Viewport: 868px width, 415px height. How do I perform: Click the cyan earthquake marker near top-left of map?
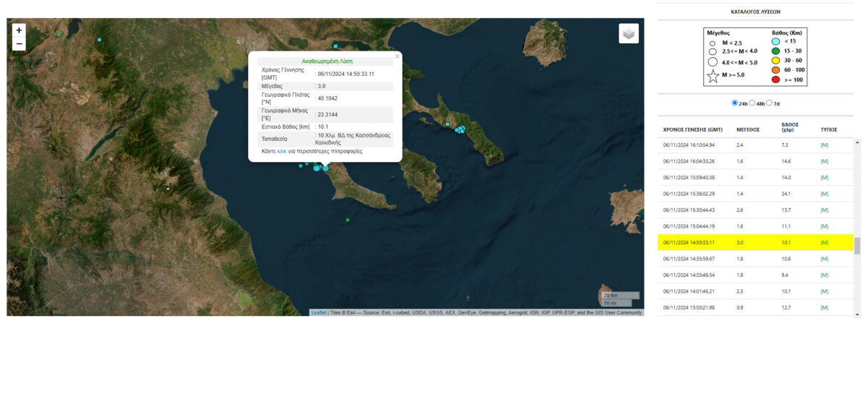[100, 40]
